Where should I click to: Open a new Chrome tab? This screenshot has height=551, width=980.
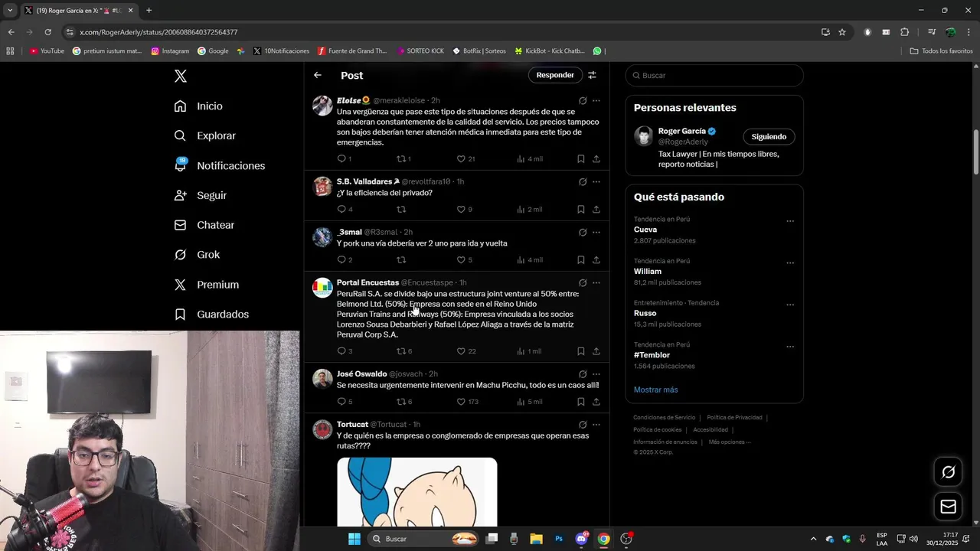[149, 11]
